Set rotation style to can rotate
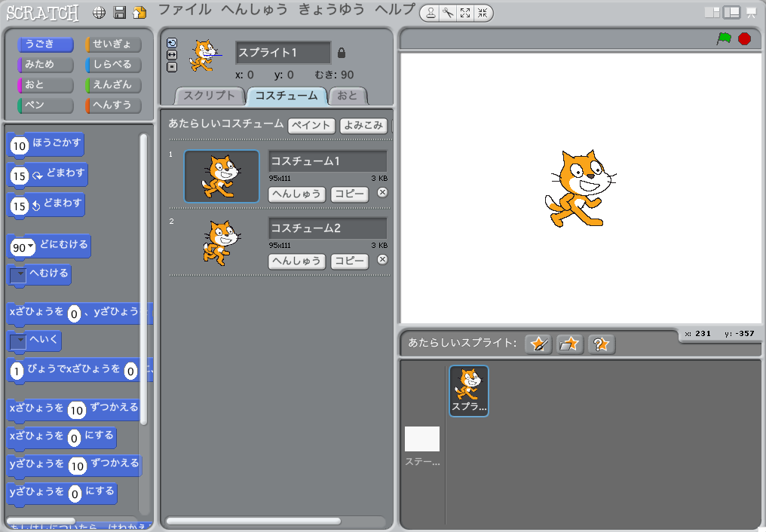766x532 pixels. (x=172, y=43)
